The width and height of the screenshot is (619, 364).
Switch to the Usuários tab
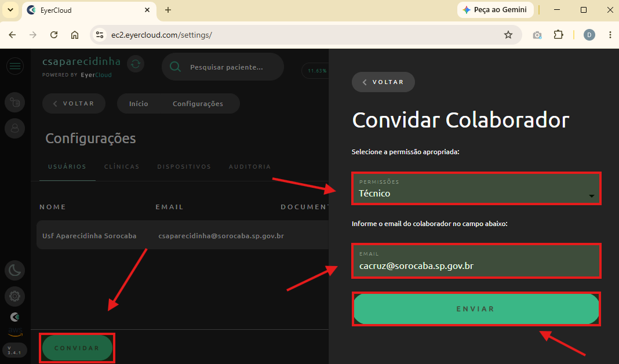[67, 166]
